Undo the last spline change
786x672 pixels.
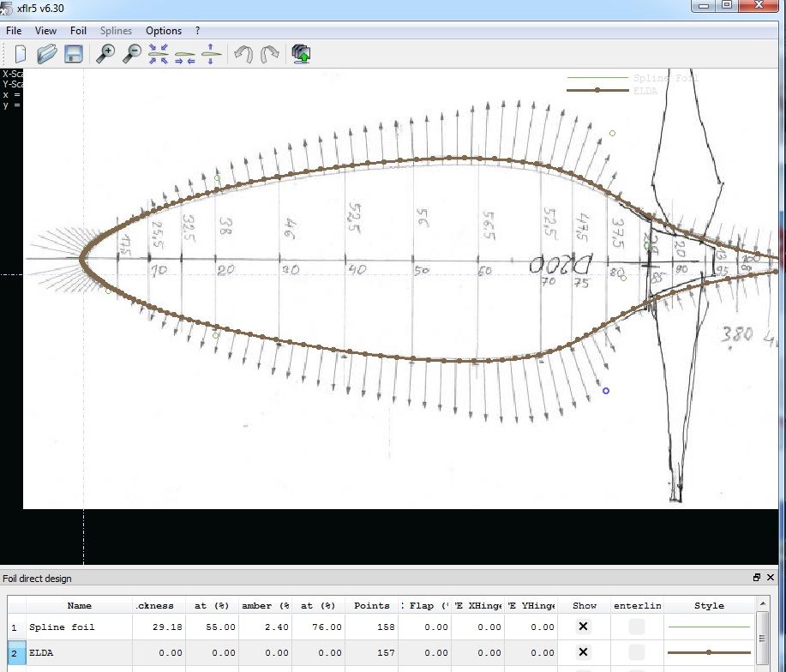[243, 54]
